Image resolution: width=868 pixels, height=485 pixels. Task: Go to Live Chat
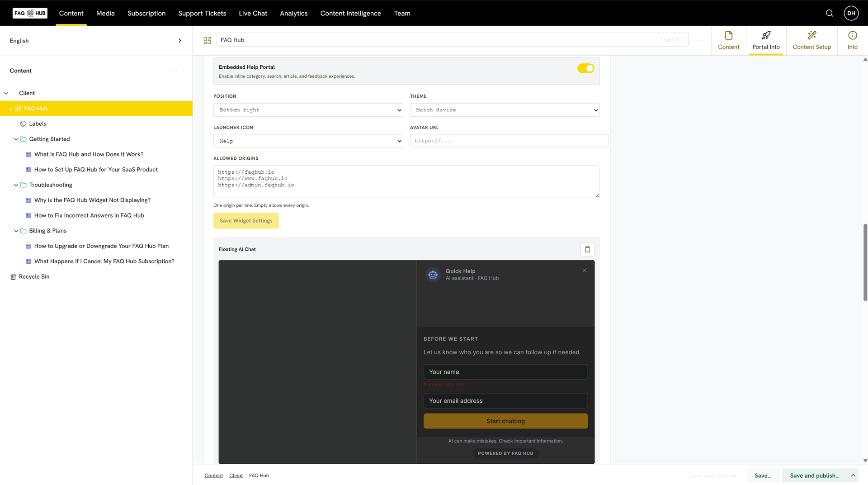pos(253,14)
